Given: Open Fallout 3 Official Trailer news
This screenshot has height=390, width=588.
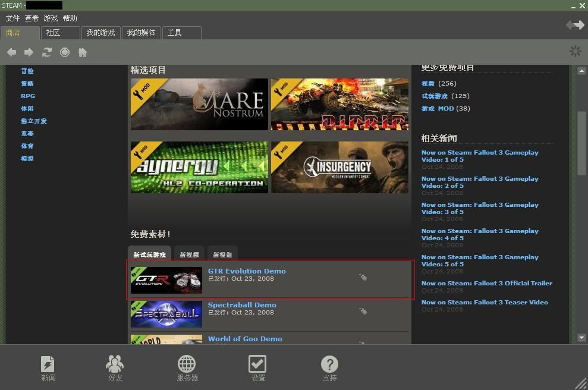Looking at the screenshot, I should (487, 283).
